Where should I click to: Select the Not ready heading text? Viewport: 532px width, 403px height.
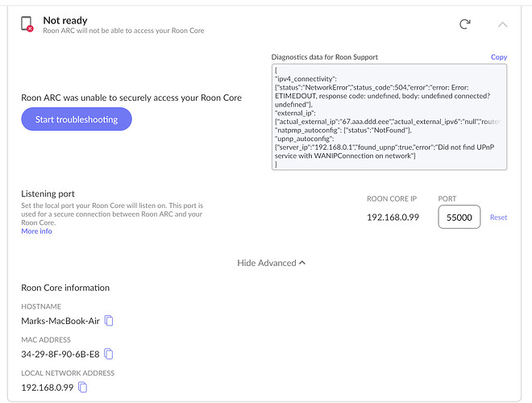pyautogui.click(x=65, y=19)
